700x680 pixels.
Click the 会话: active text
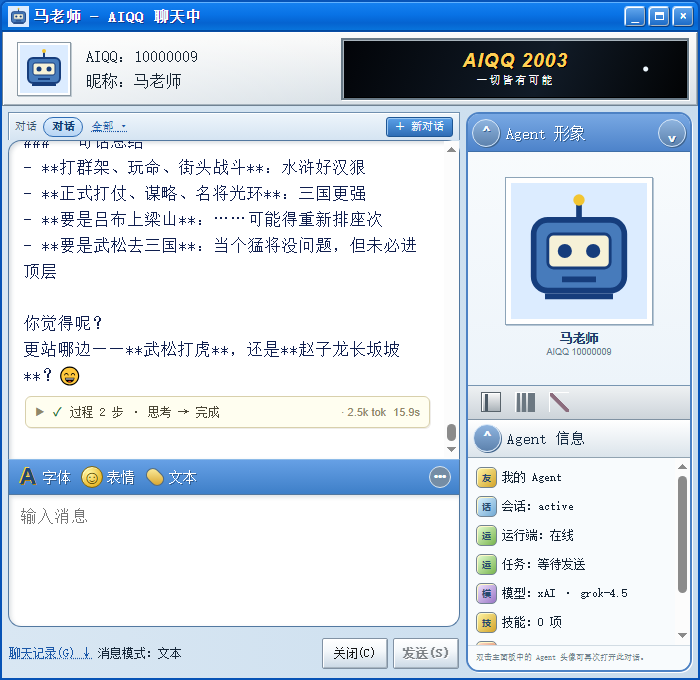[538, 506]
